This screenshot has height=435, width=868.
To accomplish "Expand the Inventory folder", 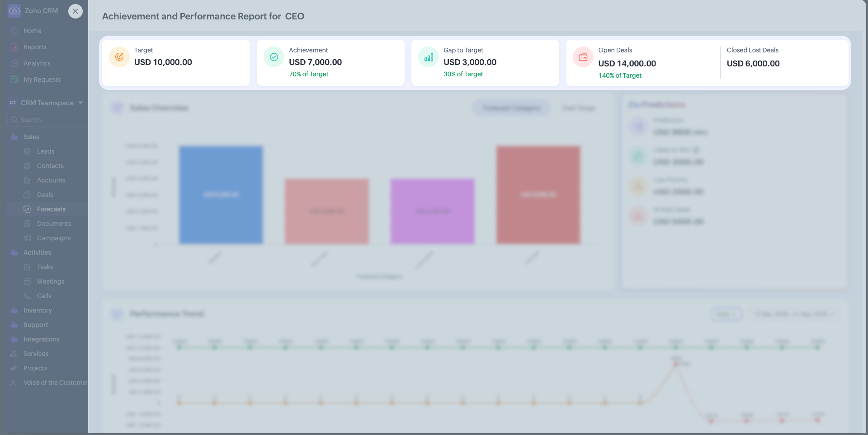I will (38, 310).
